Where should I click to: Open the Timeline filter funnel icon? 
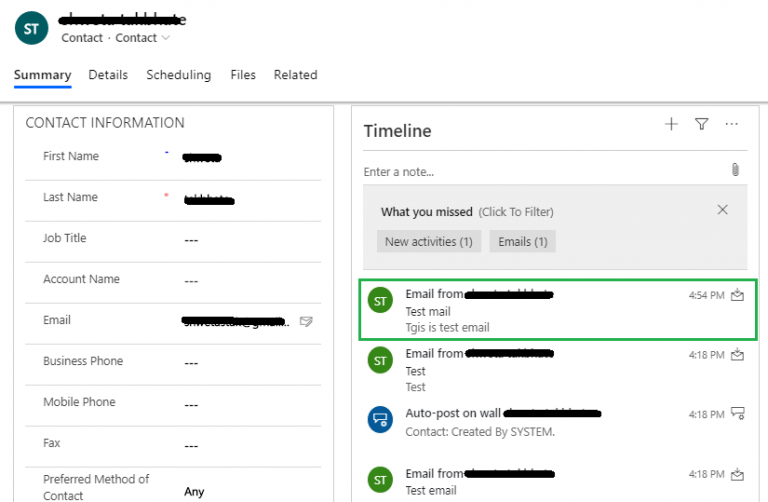click(701, 124)
